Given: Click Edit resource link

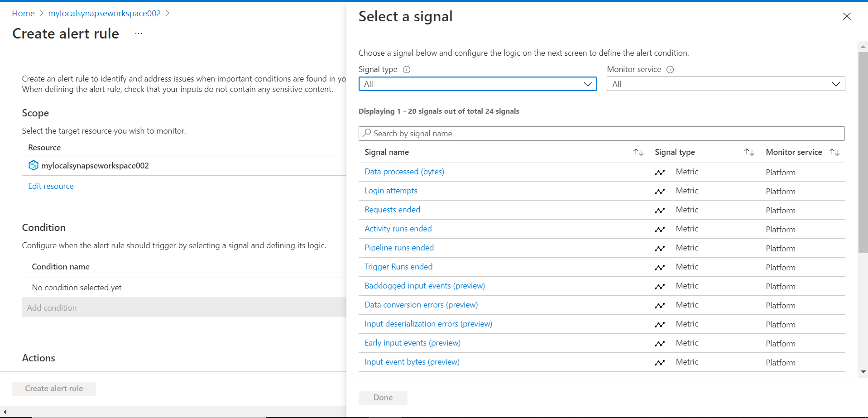Looking at the screenshot, I should click(51, 186).
